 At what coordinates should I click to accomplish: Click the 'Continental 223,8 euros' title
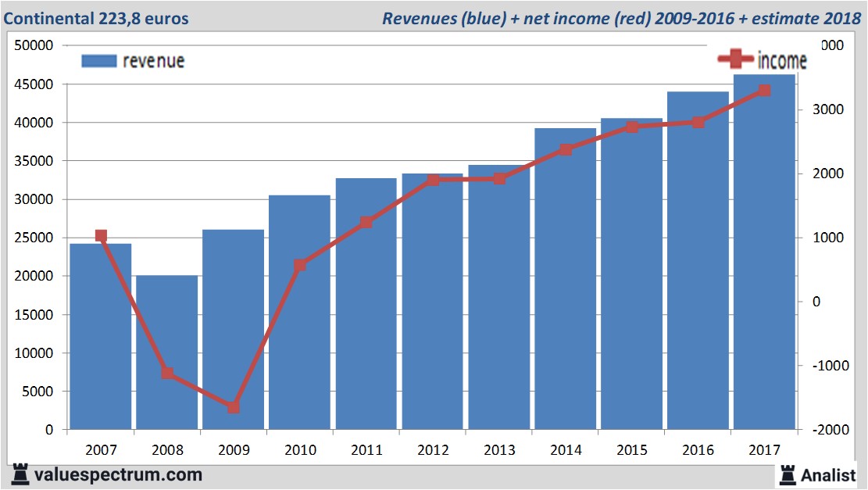[96, 18]
